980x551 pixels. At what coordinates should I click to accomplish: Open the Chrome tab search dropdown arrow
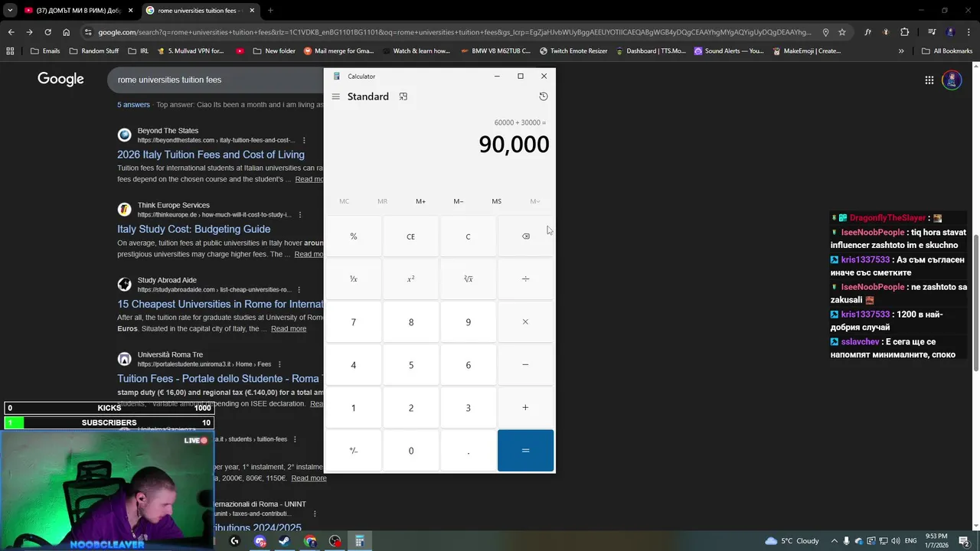click(x=10, y=11)
